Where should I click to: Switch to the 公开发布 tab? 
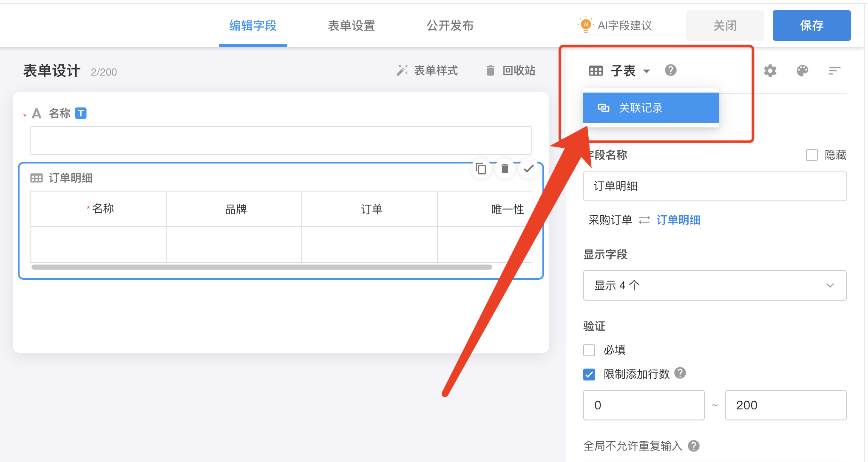click(x=450, y=25)
